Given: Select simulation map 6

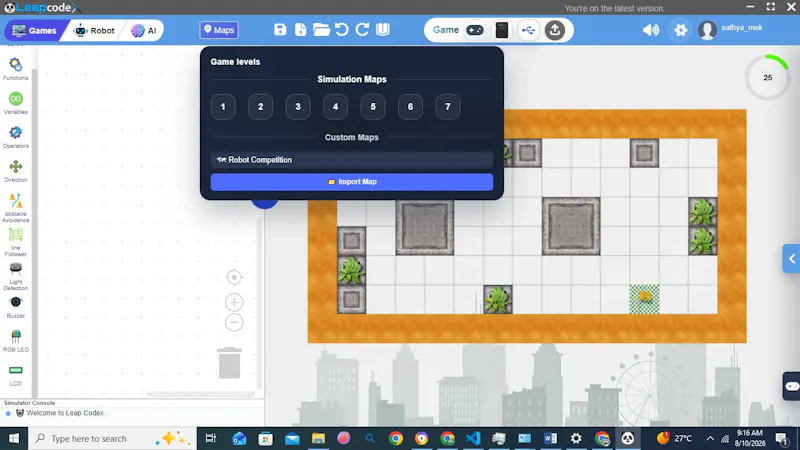Looking at the screenshot, I should pyautogui.click(x=410, y=107).
